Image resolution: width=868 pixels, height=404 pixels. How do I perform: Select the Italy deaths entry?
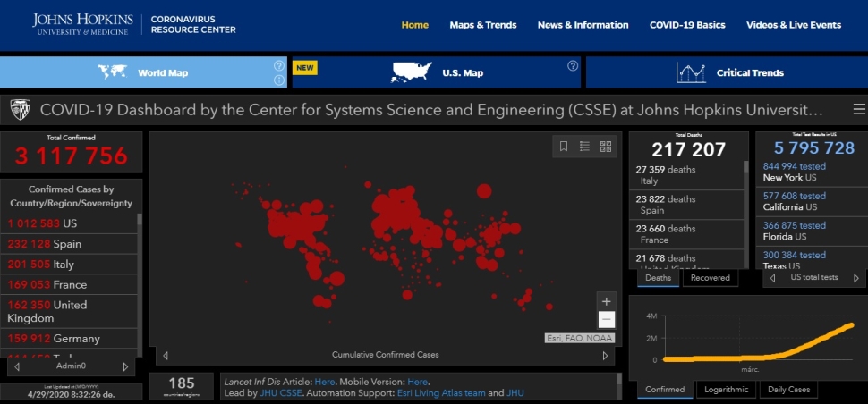[686, 175]
